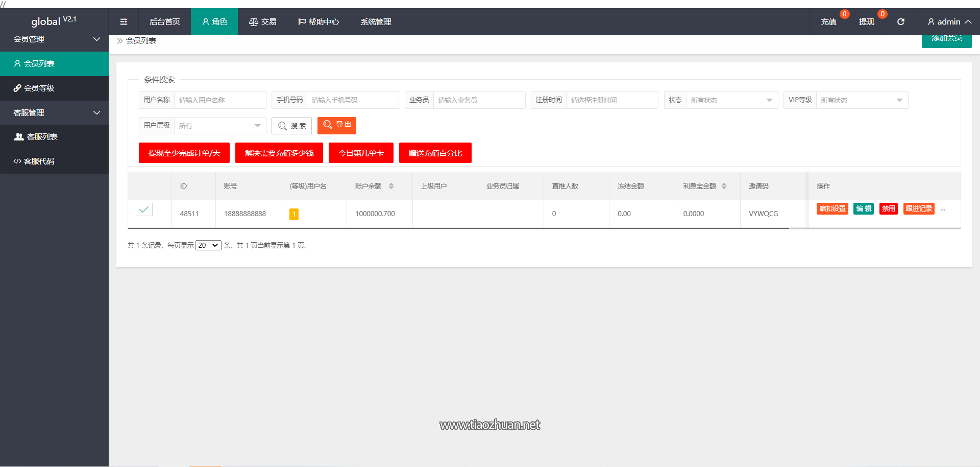Open the 帮助中心 menu
980x467 pixels.
coord(318,21)
